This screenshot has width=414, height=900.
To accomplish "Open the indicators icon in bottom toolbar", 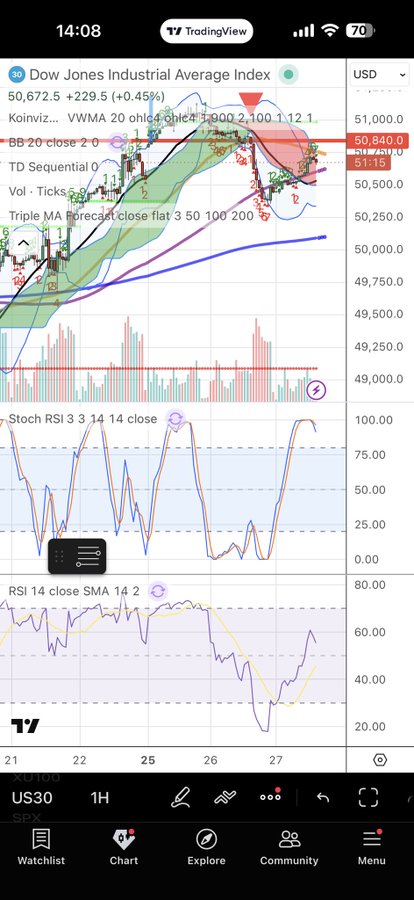I will coord(225,797).
